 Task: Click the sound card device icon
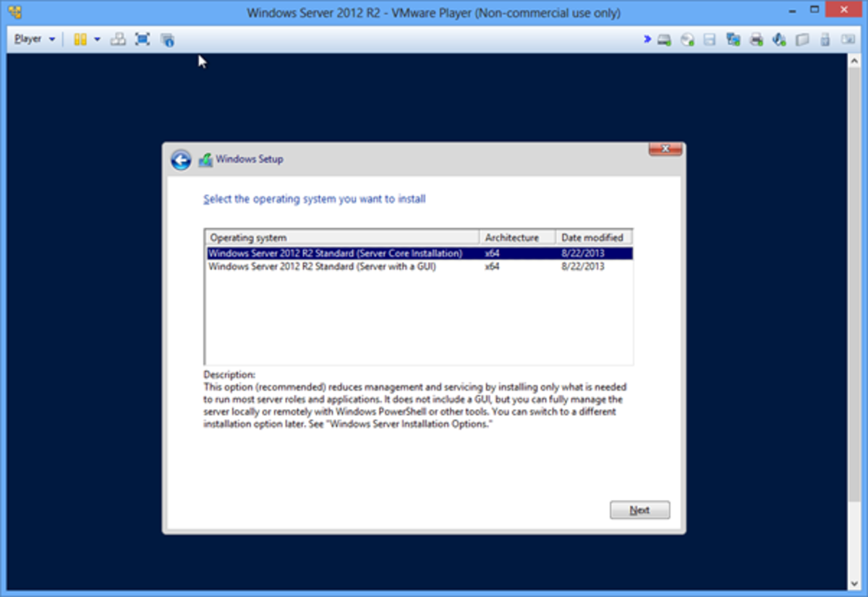779,40
